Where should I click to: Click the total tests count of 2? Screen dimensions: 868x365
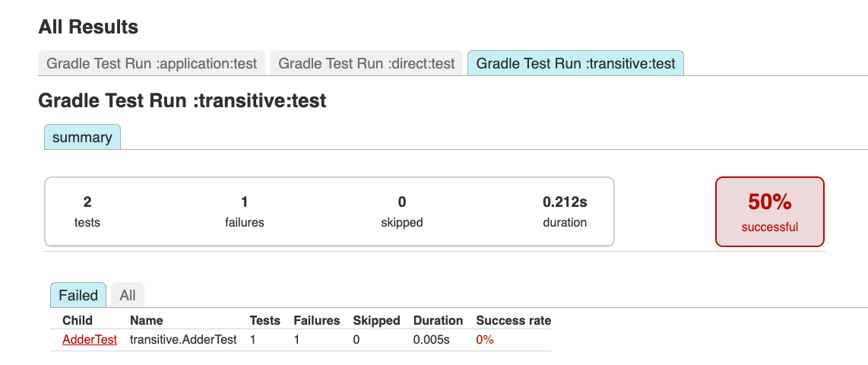[x=87, y=202]
